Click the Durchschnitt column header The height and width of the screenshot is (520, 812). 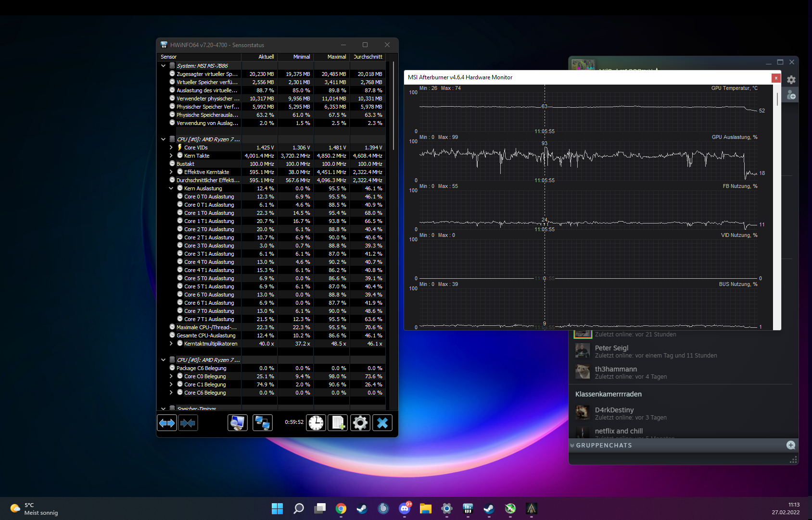368,57
